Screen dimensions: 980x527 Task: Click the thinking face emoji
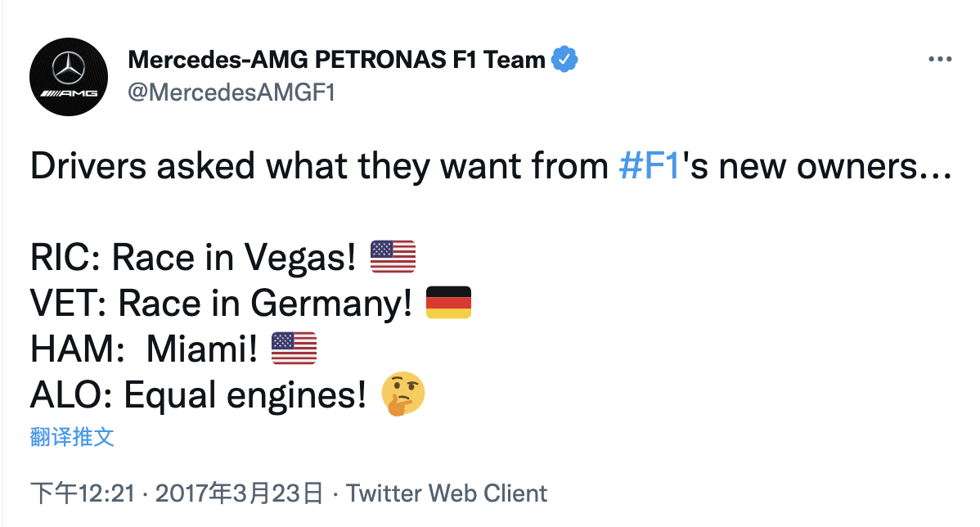pos(403,395)
